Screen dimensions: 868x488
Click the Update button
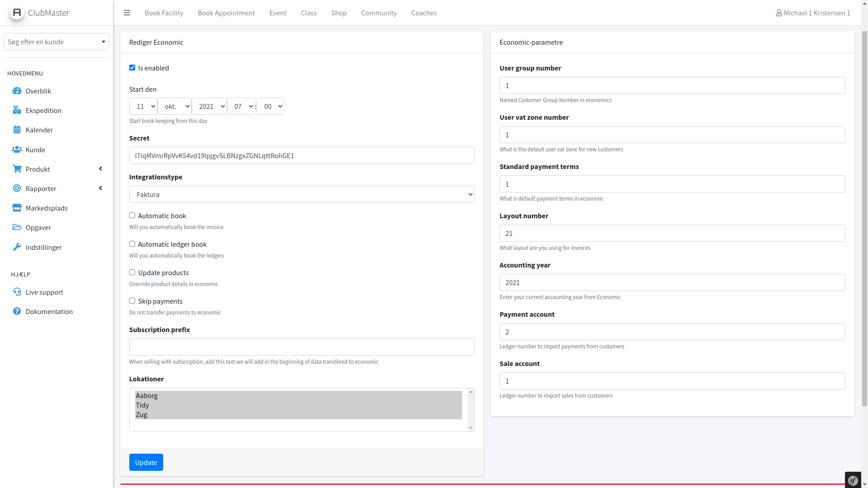146,462
